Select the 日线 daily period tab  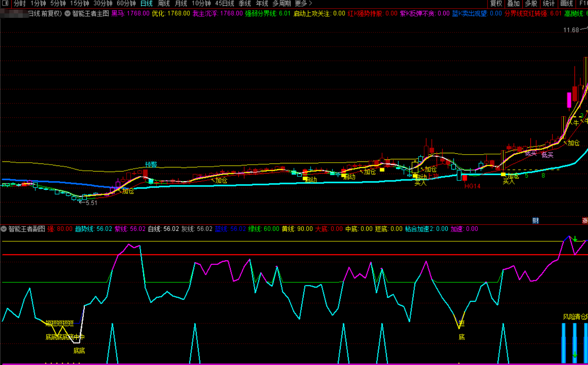click(146, 3)
